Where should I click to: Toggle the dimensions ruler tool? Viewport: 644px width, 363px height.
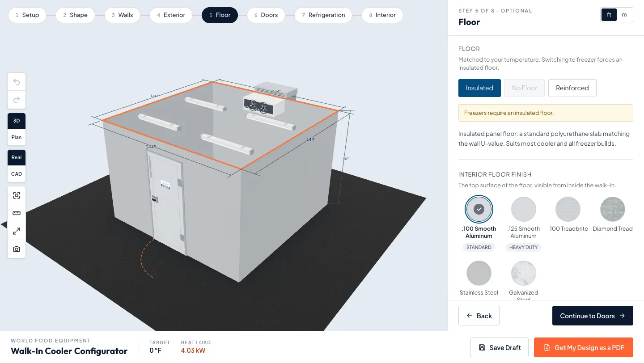[x=17, y=213]
